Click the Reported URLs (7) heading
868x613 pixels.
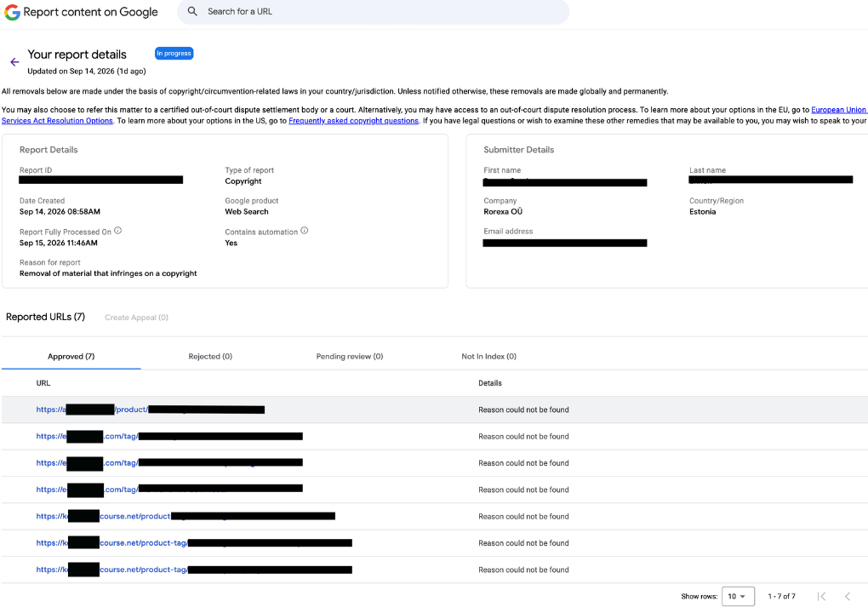tap(45, 317)
